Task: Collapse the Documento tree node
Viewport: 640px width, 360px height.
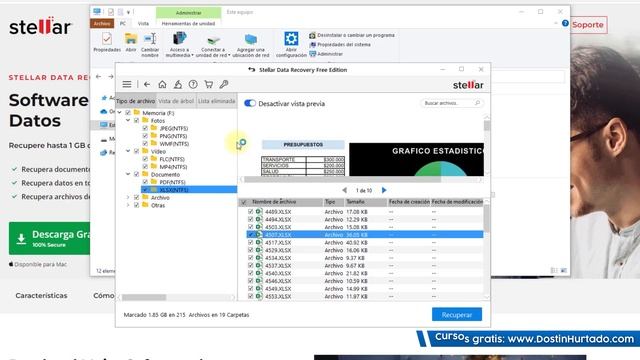Action: [x=128, y=174]
